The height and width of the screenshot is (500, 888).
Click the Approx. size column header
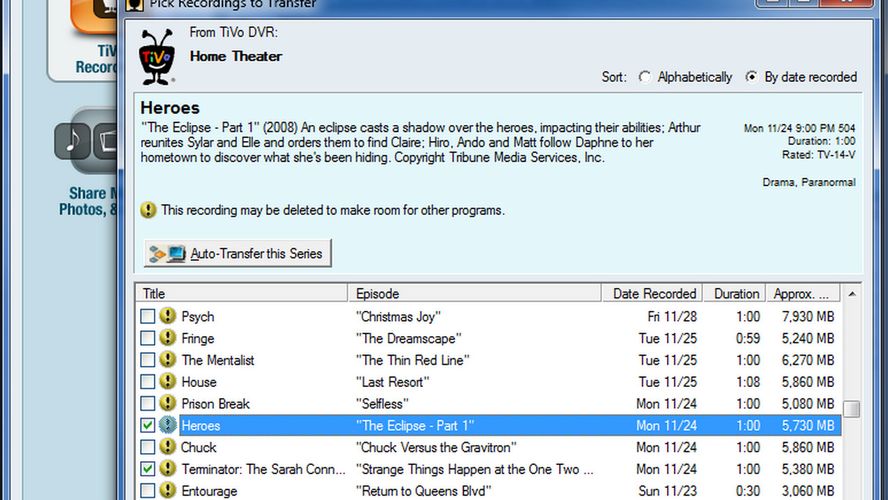[804, 293]
